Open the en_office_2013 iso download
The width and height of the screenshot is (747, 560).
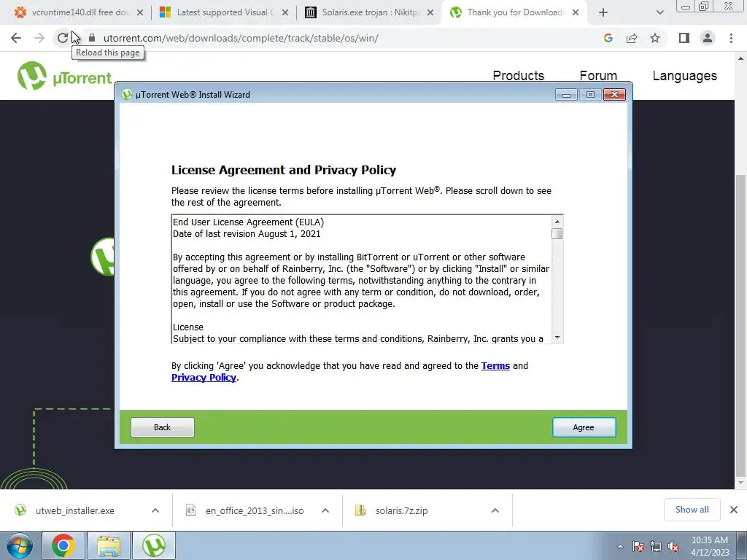[255, 510]
